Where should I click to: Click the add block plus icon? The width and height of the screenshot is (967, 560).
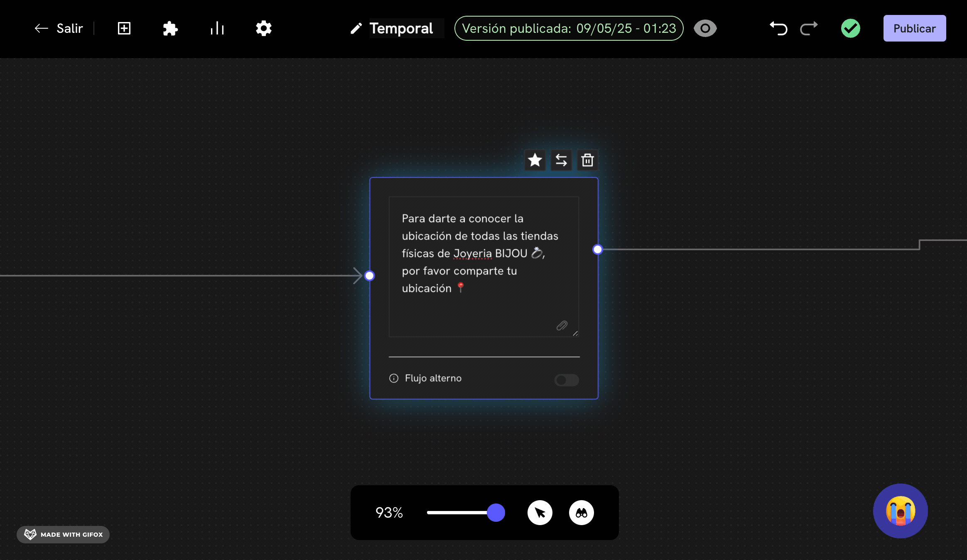124,28
